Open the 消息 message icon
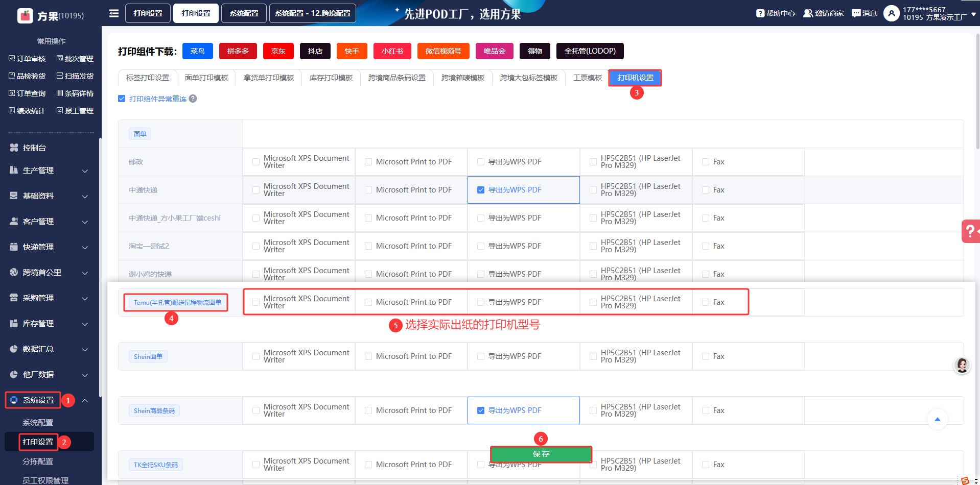This screenshot has height=485, width=980. coord(856,13)
